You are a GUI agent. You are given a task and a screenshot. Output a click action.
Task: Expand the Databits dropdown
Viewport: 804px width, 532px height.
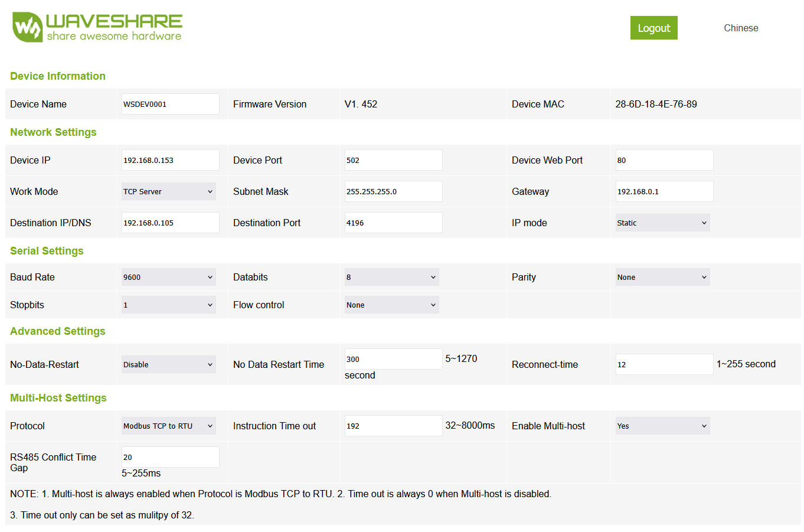tap(391, 277)
